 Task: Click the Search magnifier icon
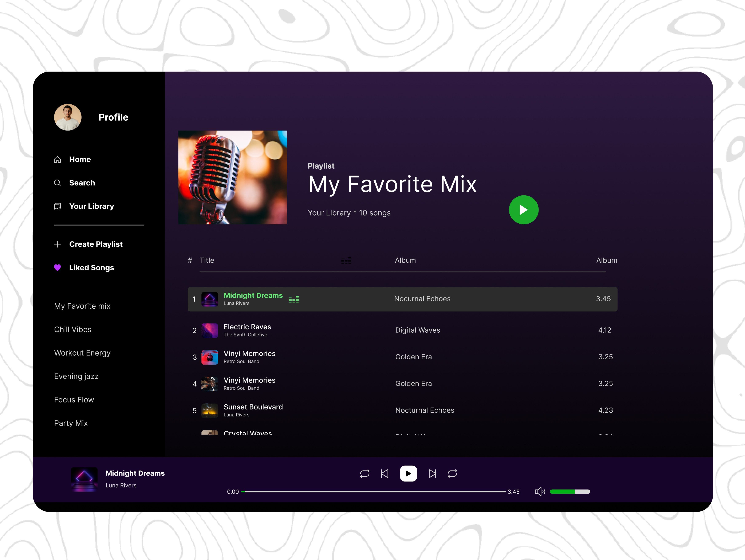coord(58,183)
